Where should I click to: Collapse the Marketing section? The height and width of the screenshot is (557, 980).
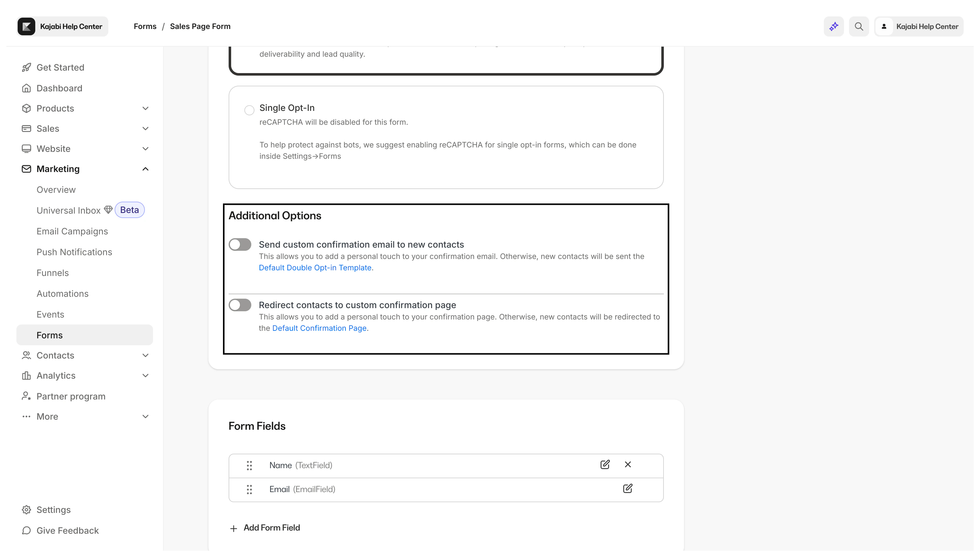(x=145, y=169)
